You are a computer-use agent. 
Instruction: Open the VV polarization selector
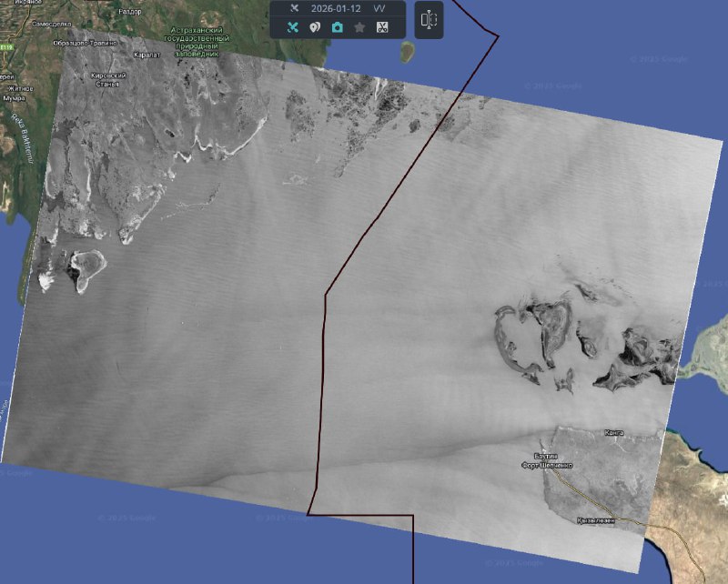click(379, 8)
